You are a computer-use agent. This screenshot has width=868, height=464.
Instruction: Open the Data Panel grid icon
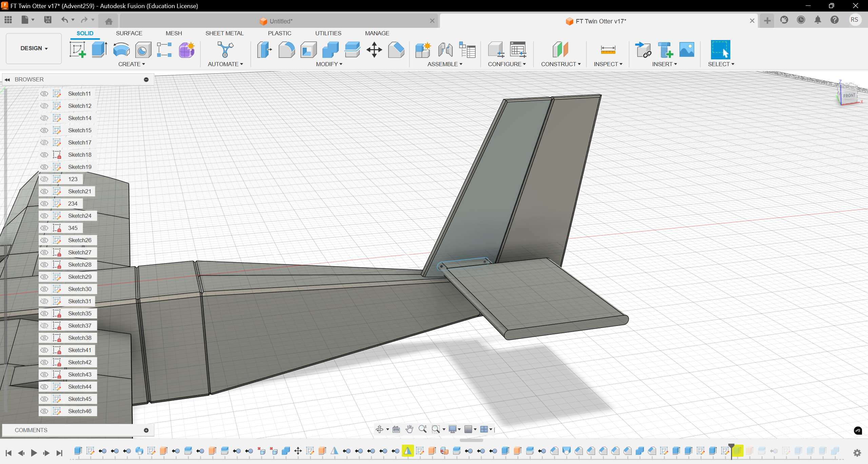[8, 20]
